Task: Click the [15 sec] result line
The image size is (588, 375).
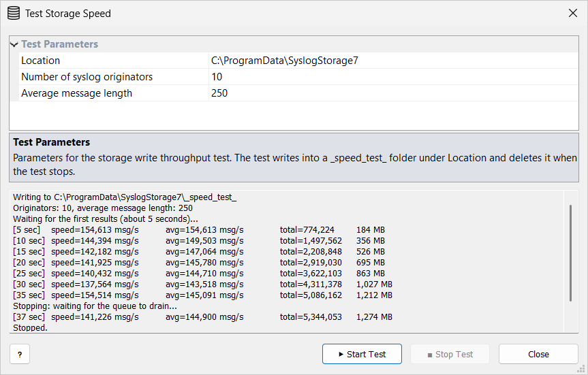Action: 199,251
